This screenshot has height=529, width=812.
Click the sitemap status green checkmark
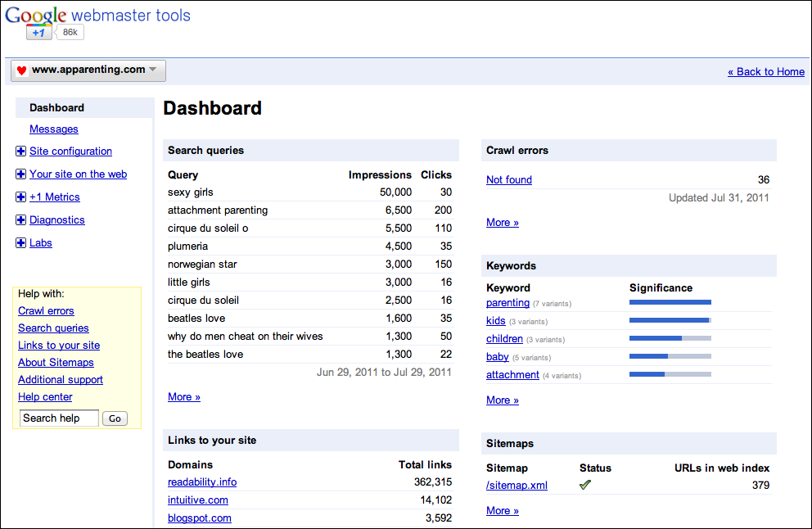585,485
